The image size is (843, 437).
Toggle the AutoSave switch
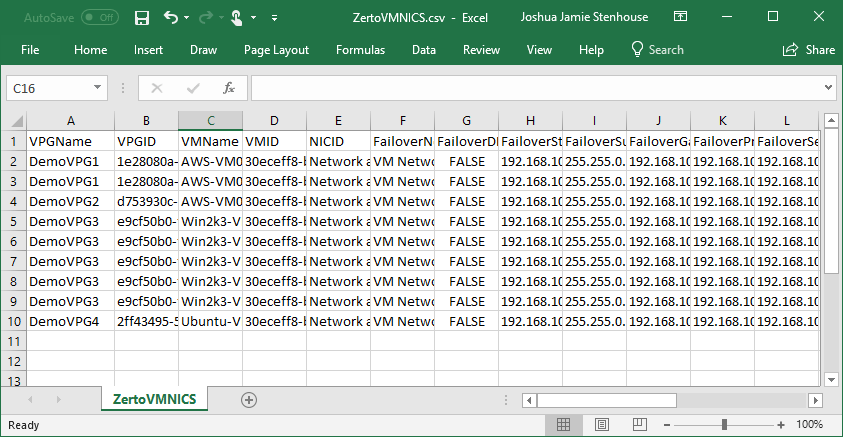coord(100,18)
